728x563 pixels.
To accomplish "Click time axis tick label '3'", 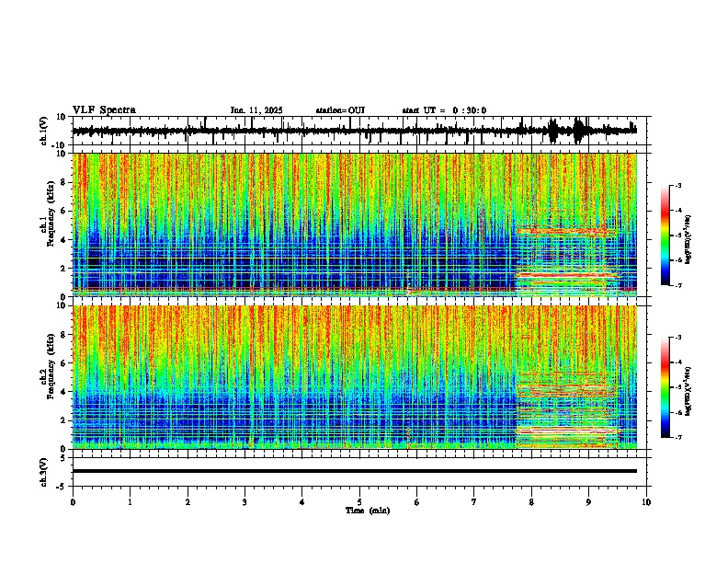I will pos(245,502).
